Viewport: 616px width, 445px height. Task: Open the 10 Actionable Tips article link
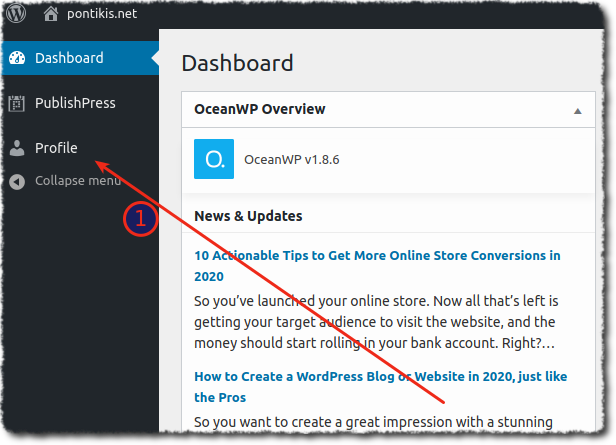pos(377,266)
